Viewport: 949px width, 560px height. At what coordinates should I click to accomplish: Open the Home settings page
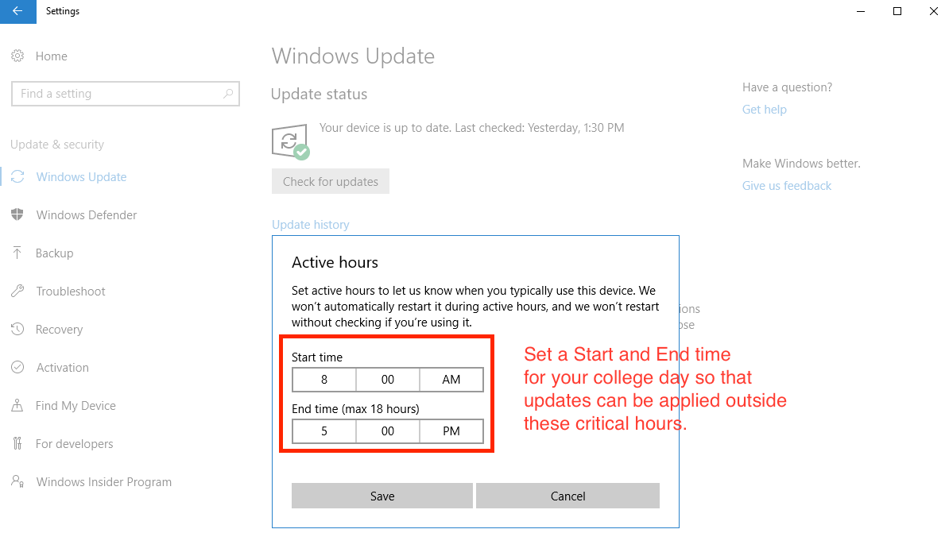[x=52, y=56]
